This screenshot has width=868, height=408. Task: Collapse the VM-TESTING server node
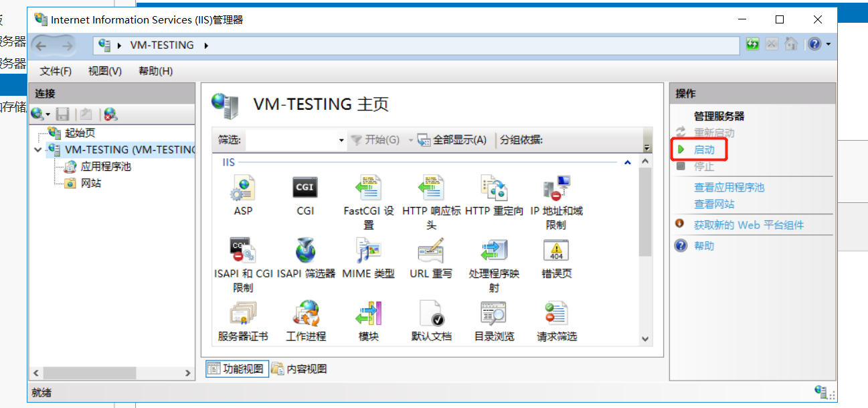(37, 150)
